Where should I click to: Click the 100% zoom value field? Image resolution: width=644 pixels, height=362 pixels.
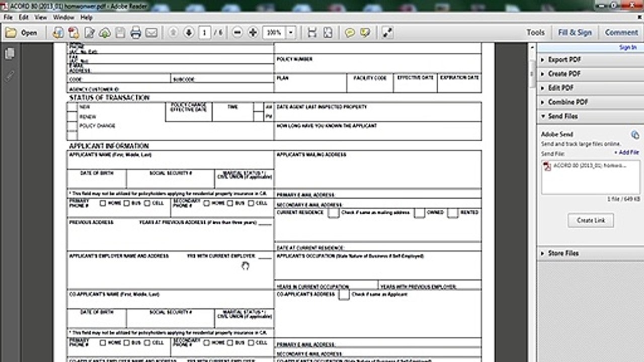(x=274, y=33)
